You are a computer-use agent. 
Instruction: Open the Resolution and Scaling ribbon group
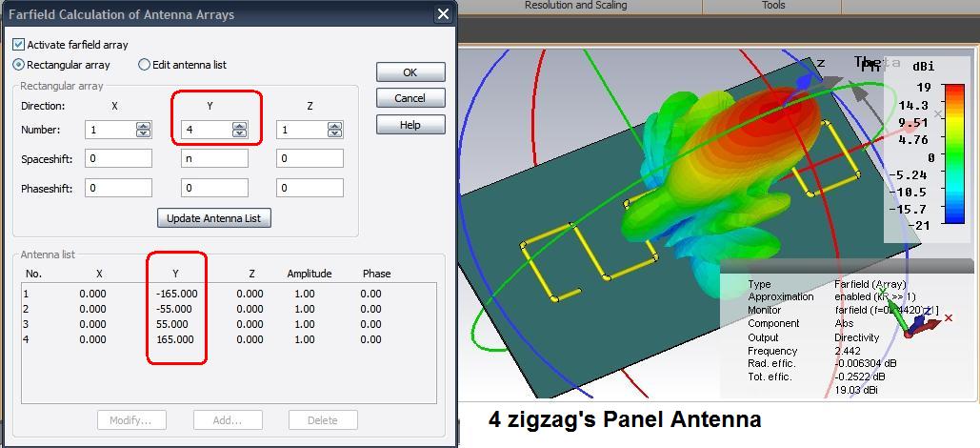tap(575, 6)
